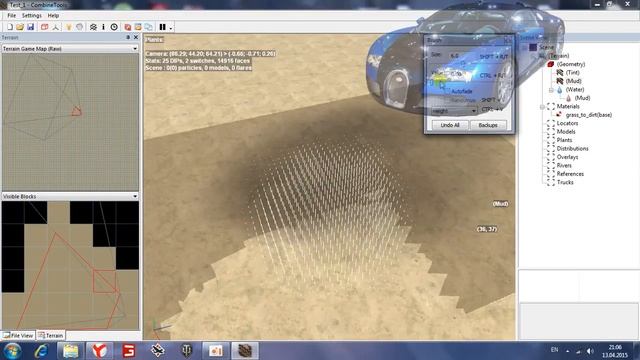Select the References tree node
The width and height of the screenshot is (640, 360).
(x=570, y=174)
